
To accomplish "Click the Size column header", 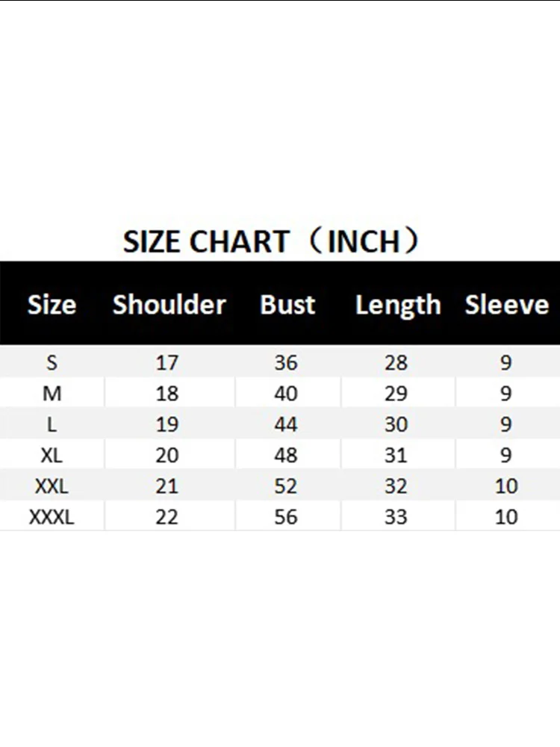I will point(52,305).
